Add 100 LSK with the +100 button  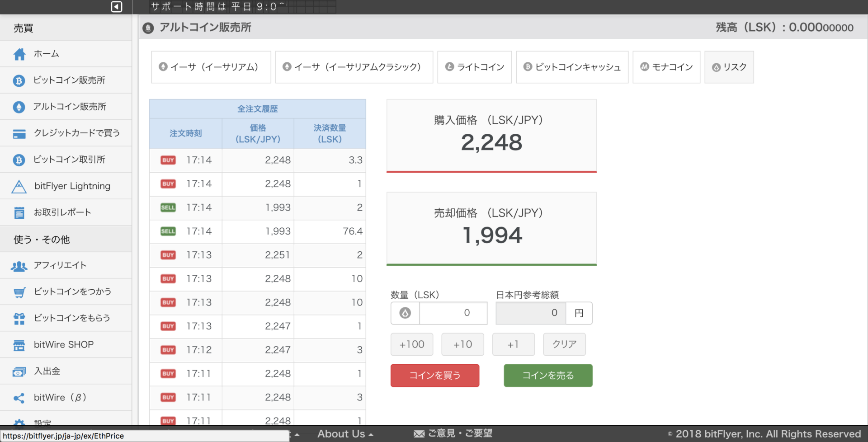point(412,344)
